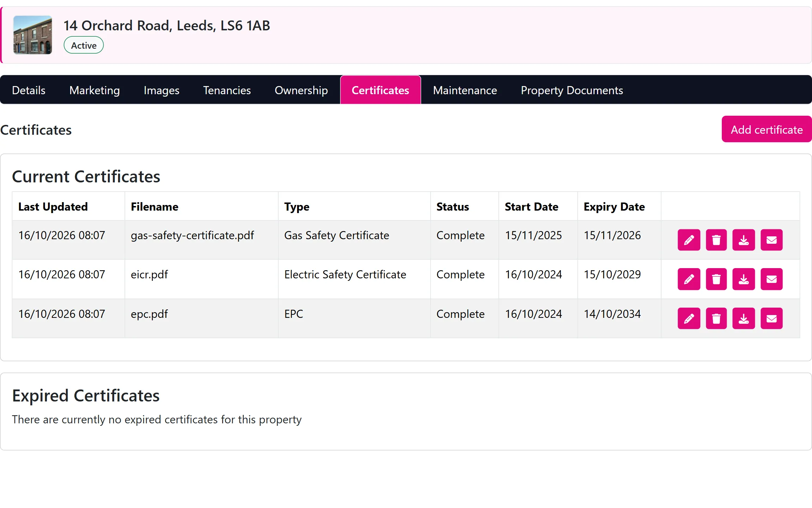Click the property photo thumbnail

point(32,35)
